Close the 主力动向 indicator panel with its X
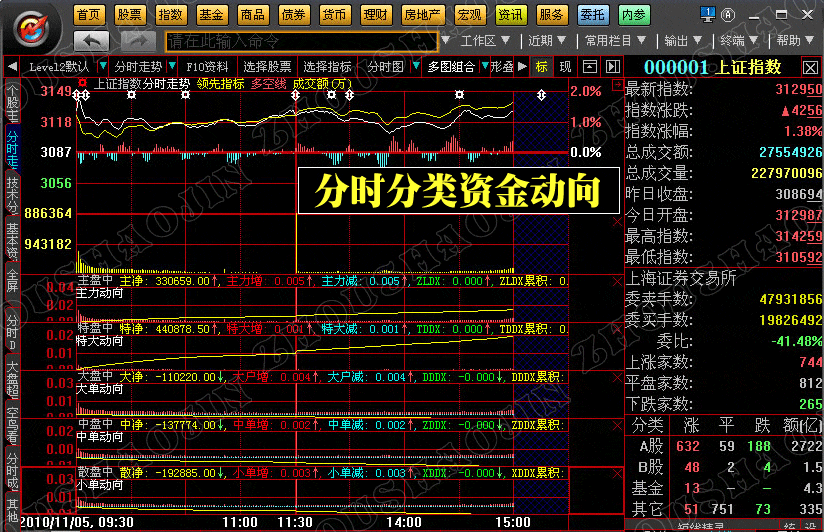Image resolution: width=824 pixels, height=532 pixels. tap(616, 282)
